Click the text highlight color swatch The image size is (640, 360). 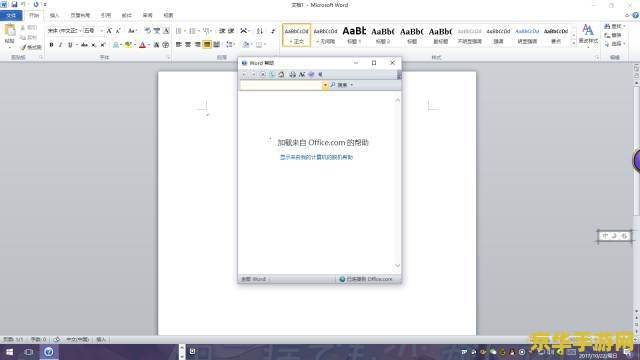[x=129, y=45]
